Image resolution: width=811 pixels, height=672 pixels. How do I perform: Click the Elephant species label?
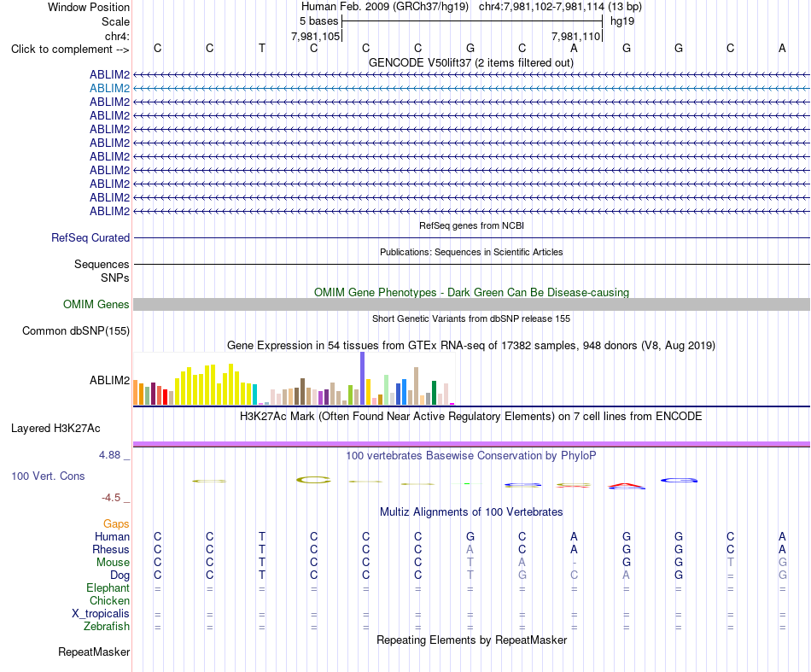click(108, 588)
